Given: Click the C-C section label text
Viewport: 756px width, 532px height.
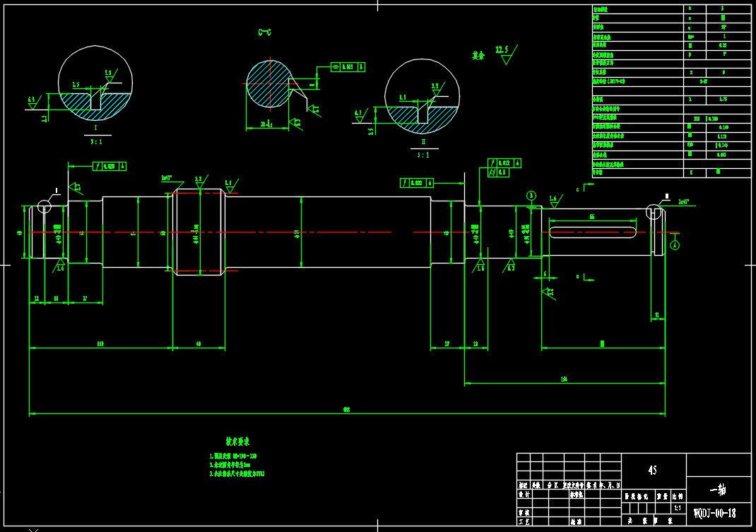Looking at the screenshot, I should point(265,32).
